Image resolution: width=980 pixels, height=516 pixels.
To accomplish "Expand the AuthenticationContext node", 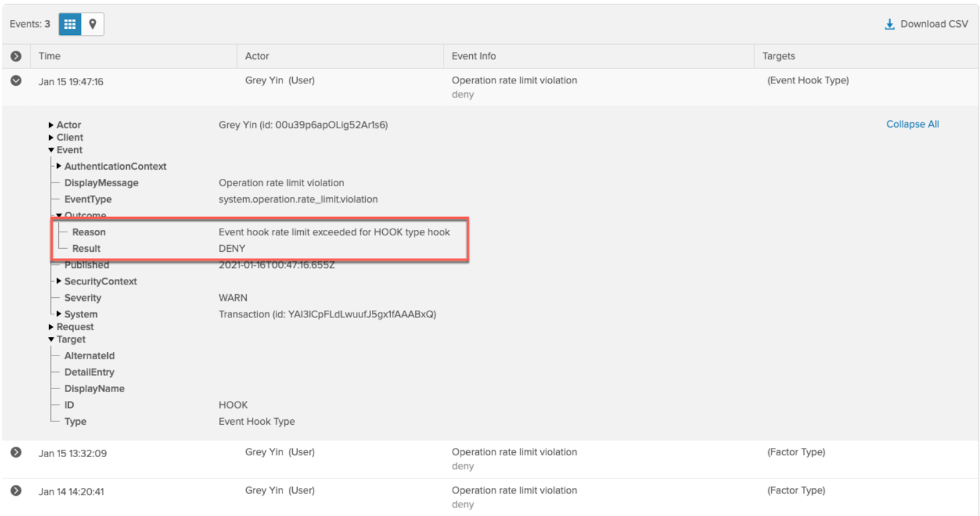I will (59, 166).
